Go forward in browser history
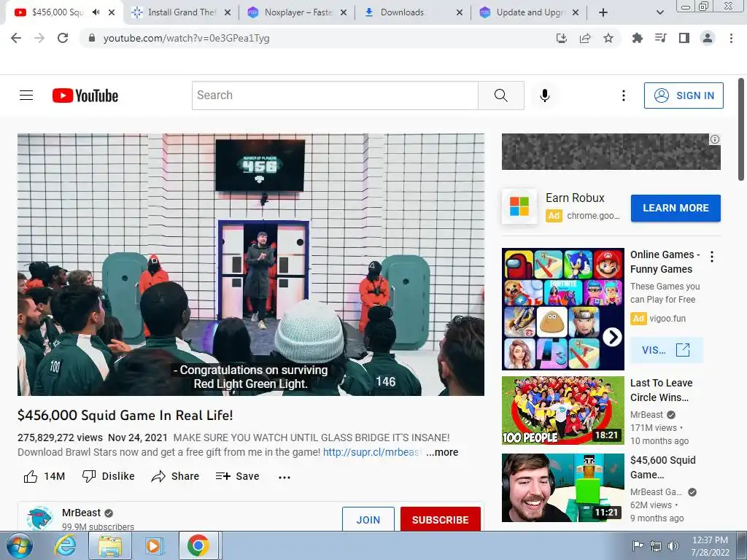This screenshot has height=560, width=747. point(39,38)
